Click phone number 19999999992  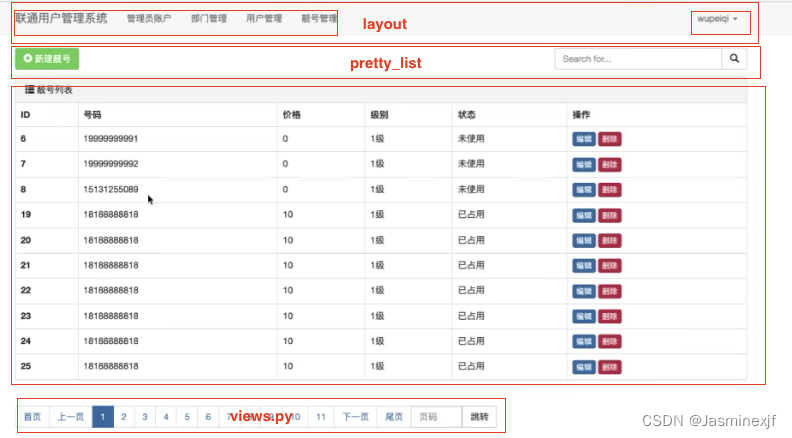click(x=111, y=164)
